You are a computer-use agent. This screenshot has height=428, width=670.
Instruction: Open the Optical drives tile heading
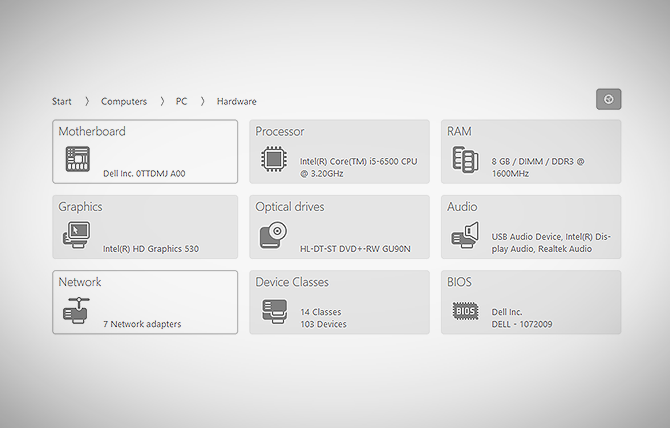(290, 207)
